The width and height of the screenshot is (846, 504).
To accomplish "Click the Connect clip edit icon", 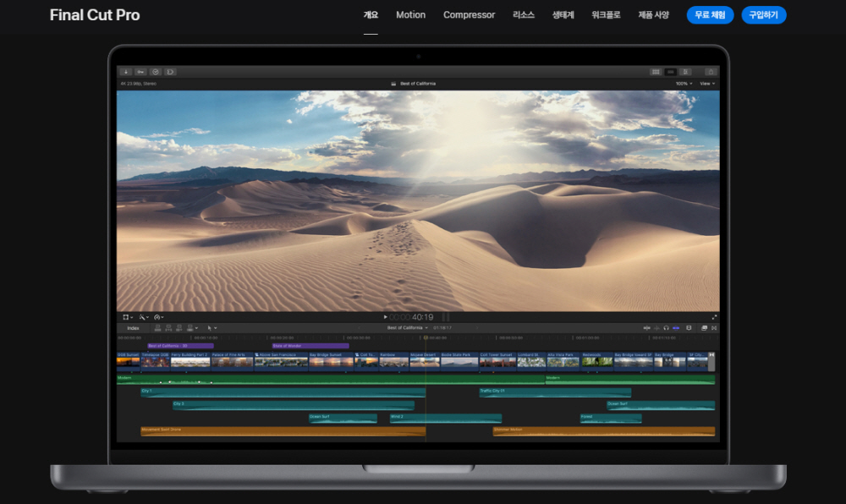I will coord(157,328).
